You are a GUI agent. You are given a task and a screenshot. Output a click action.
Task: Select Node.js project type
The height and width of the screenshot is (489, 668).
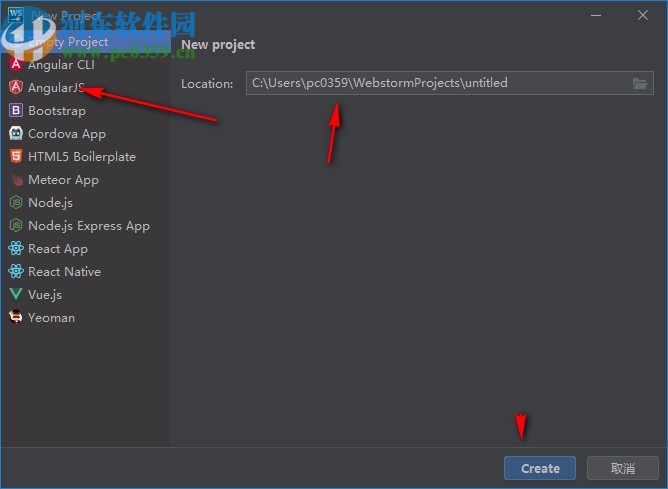[86, 203]
